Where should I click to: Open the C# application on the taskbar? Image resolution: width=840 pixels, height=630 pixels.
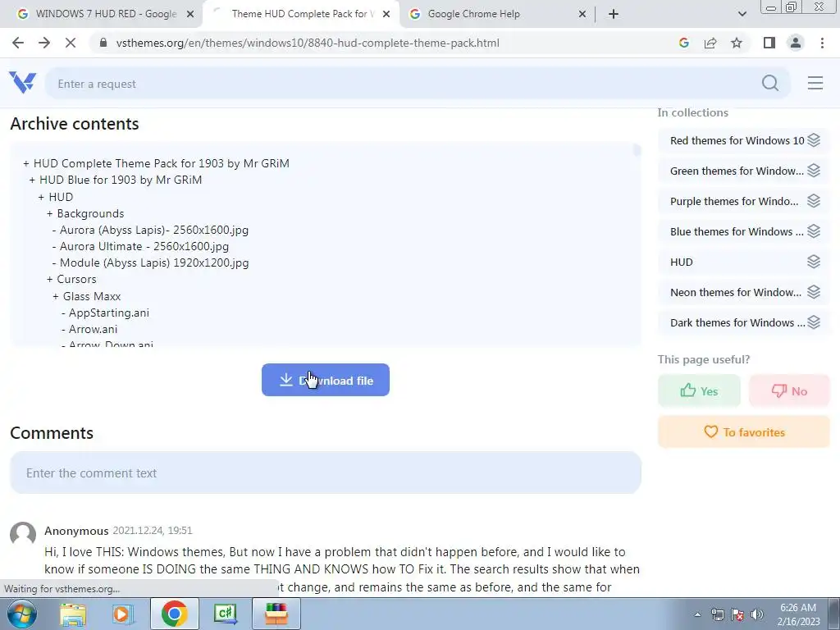tap(225, 614)
